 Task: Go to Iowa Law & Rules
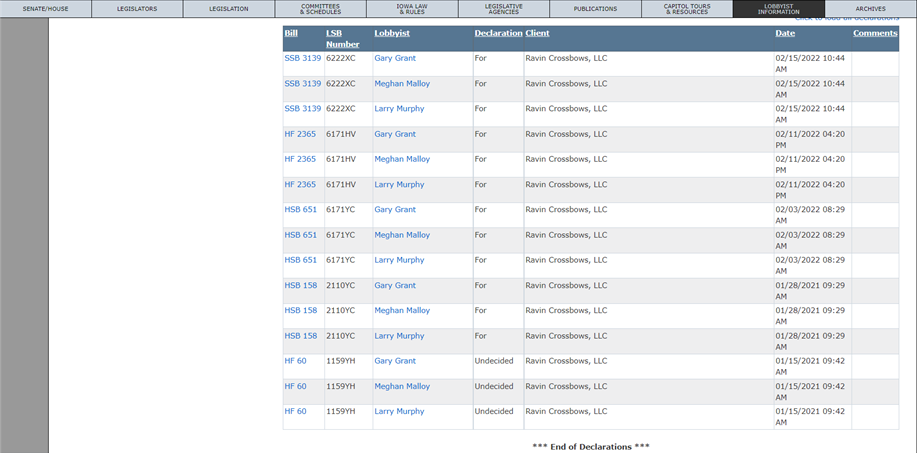click(x=412, y=9)
